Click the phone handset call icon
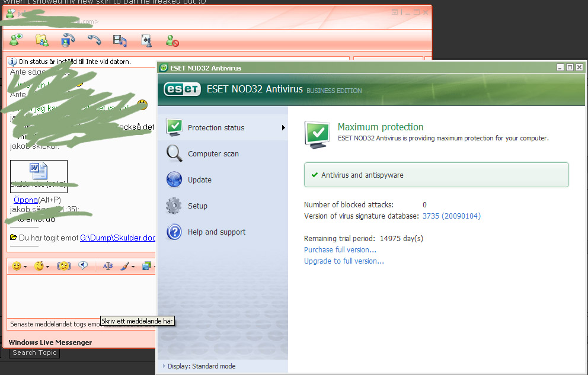 (x=94, y=40)
